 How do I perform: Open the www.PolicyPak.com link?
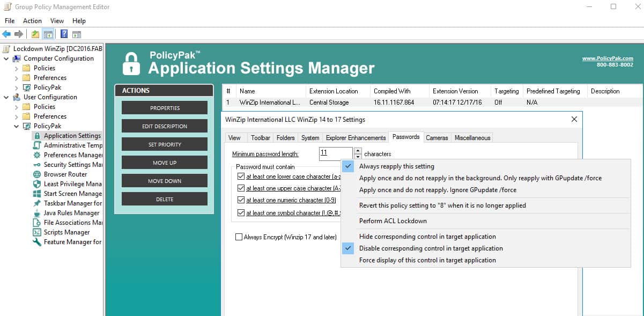608,58
